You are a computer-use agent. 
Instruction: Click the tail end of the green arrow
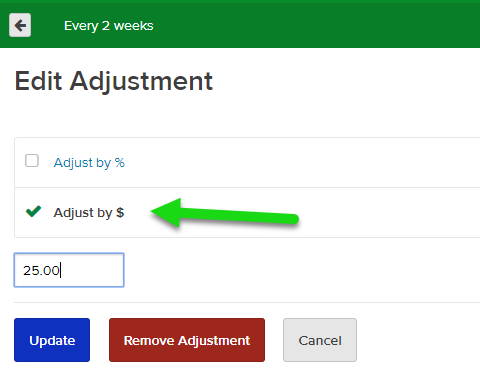click(291, 219)
